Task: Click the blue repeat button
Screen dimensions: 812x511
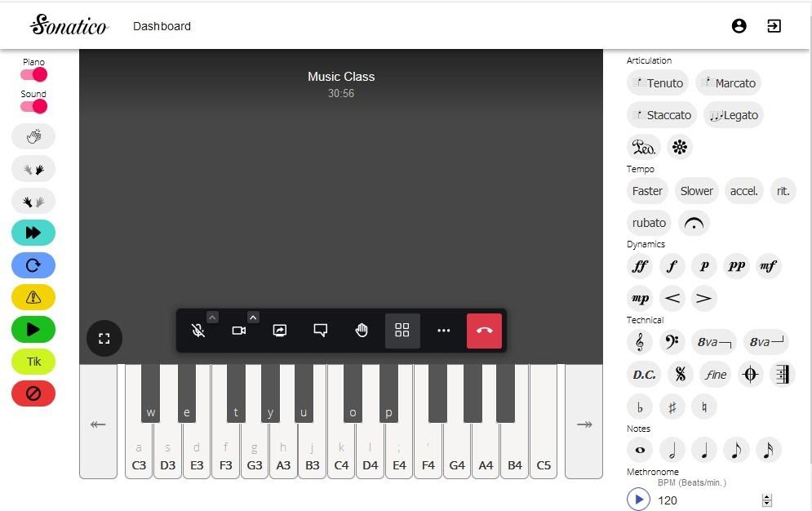Action: [33, 265]
